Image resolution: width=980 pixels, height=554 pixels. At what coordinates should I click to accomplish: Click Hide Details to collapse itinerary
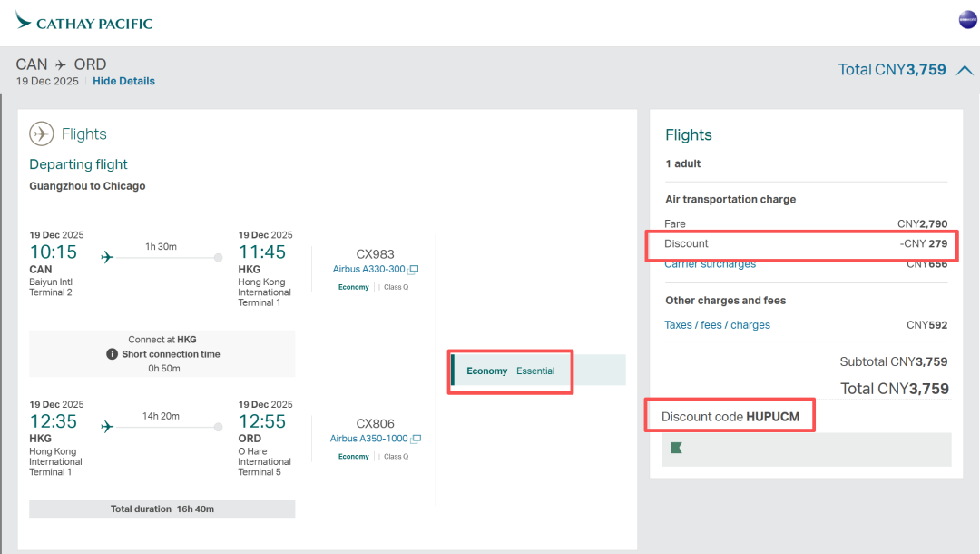click(x=123, y=81)
